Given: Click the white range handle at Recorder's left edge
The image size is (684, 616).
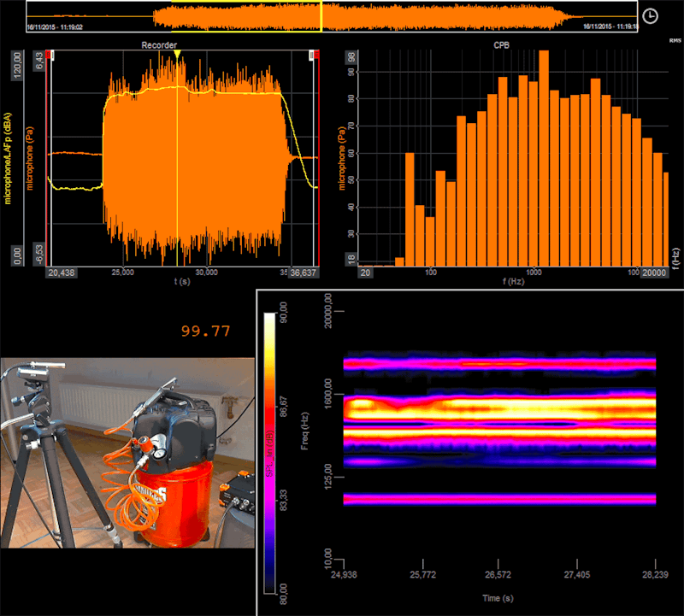Looking at the screenshot, I should pos(54,56).
